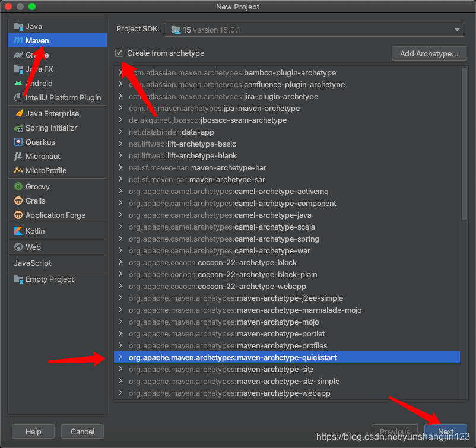This screenshot has width=476, height=448.
Task: Click the Kotlin K icon
Action: point(18,231)
